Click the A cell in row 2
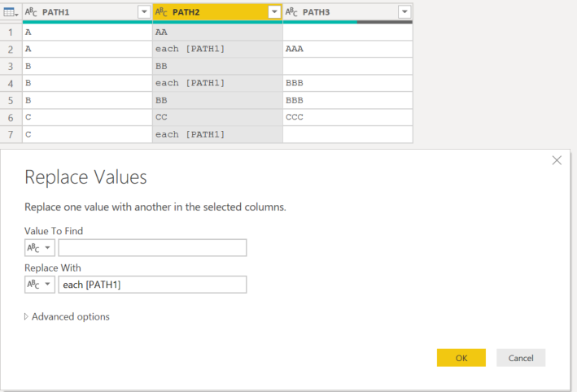The height and width of the screenshot is (392, 577). [88, 50]
